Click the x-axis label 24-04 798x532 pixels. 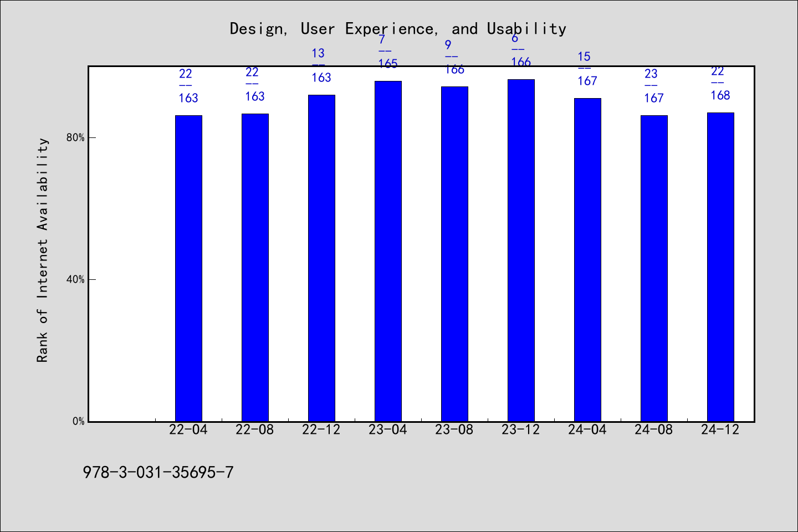point(587,430)
